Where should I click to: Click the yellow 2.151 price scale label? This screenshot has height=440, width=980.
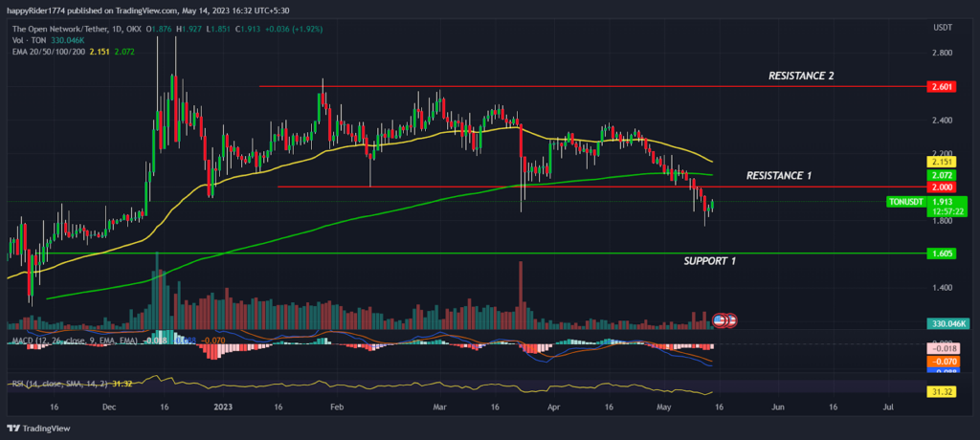click(943, 162)
